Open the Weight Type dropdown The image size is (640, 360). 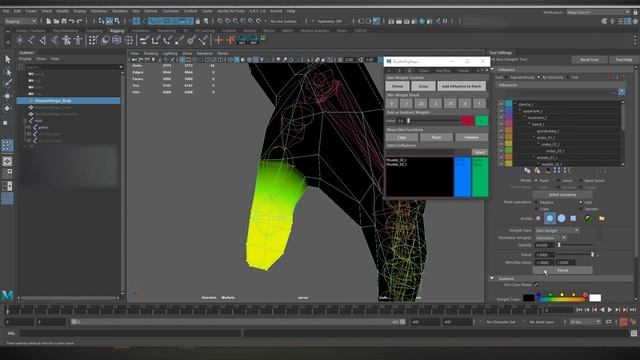[x=557, y=230]
